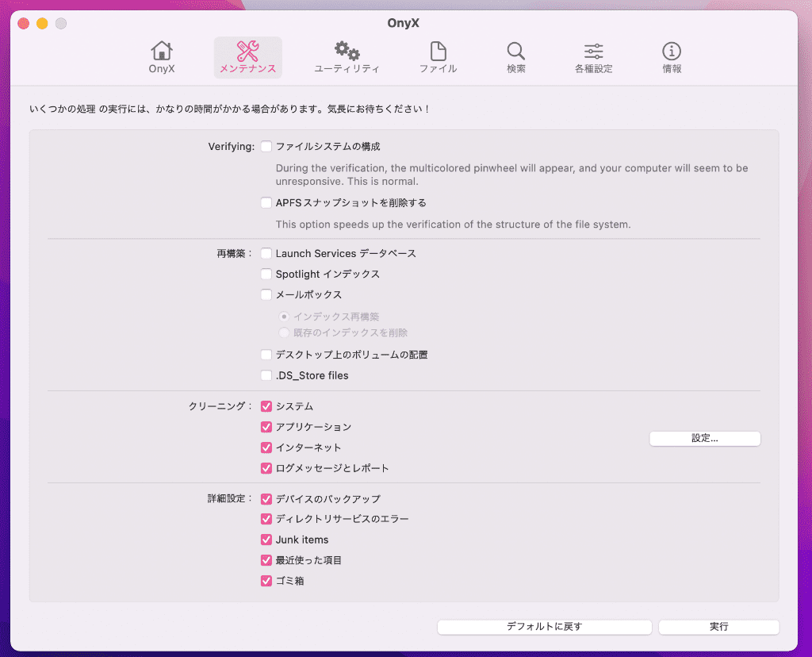Click the 詳細設定： section label
Image resolution: width=812 pixels, height=657 pixels.
[229, 498]
